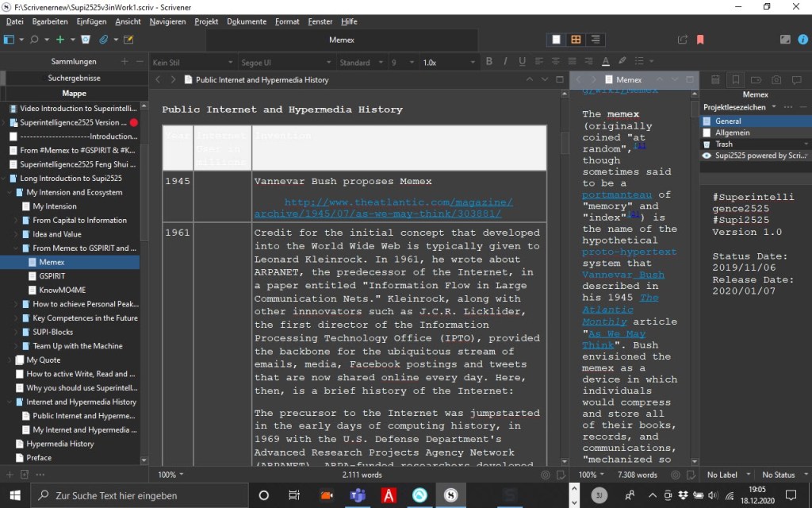Open the Inspector info icon
This screenshot has height=508, width=812.
click(804, 40)
